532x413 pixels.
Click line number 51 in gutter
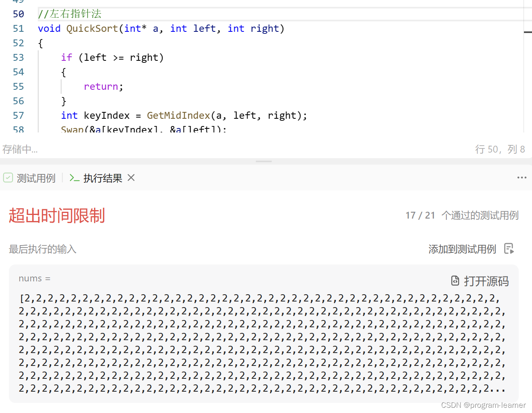(18, 29)
